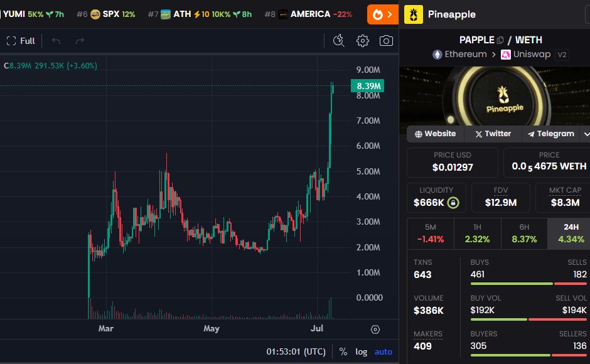This screenshot has height=364, width=590.
Task: Click the VOLUME $386K value
Action: [x=429, y=311]
